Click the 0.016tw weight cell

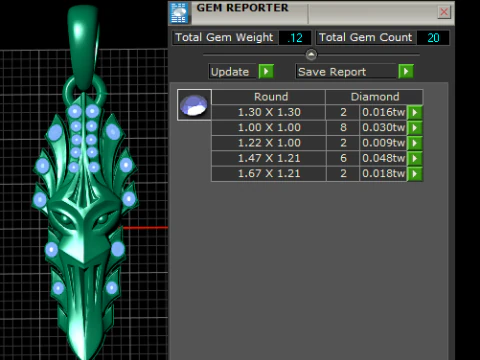pyautogui.click(x=383, y=112)
